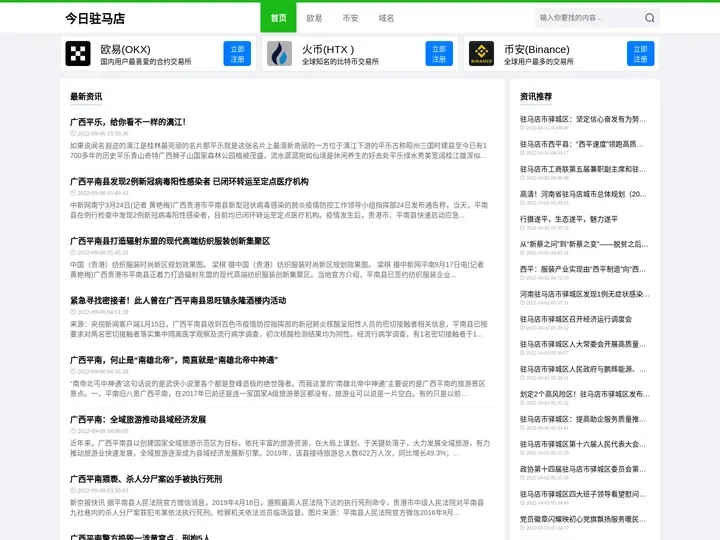Open sidebar link 划定2个高风险区！驻马店市驿城区发布
720x540 pixels.
(585, 394)
